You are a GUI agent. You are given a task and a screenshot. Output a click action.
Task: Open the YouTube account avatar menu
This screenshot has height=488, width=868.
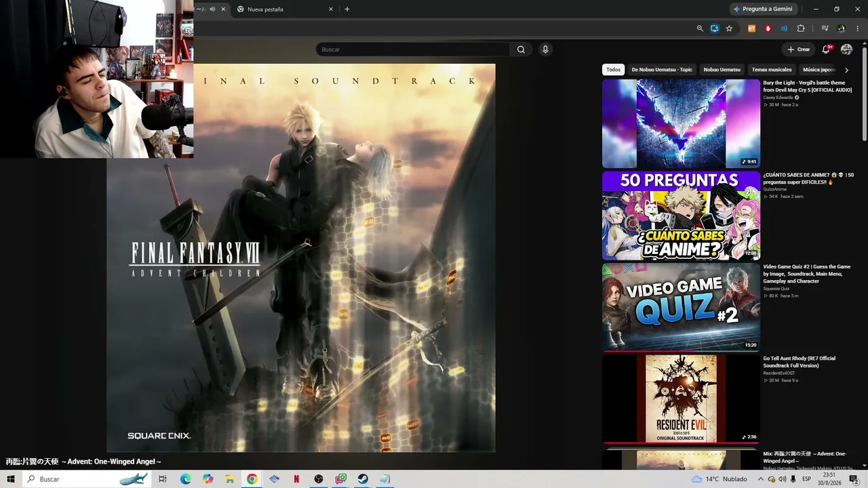click(x=846, y=49)
